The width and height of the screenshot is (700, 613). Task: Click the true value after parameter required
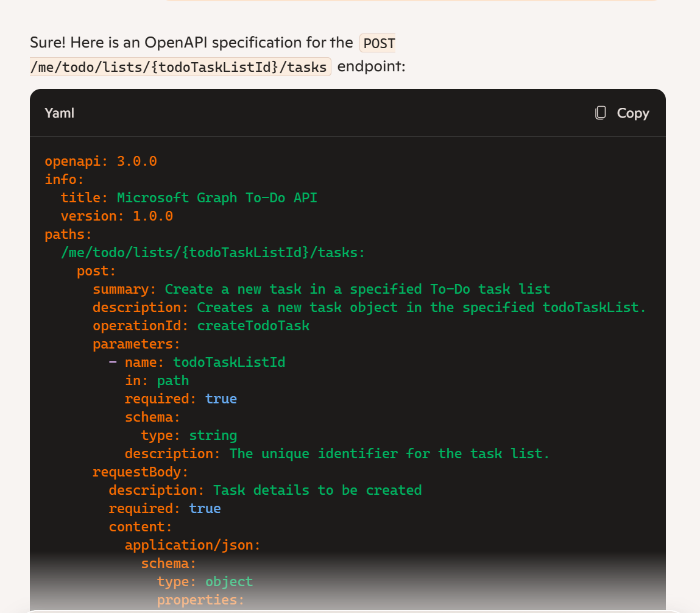[221, 399]
